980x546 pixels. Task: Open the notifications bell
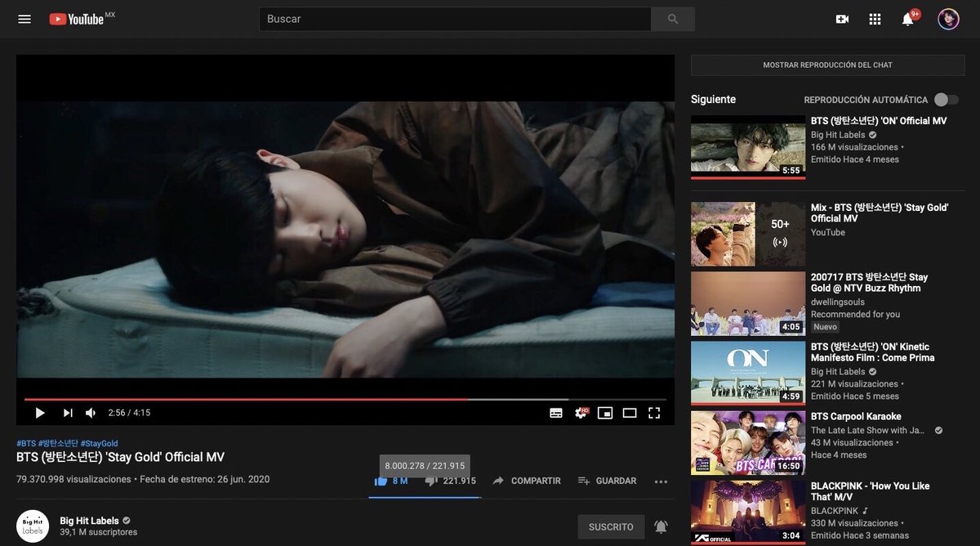[908, 19]
